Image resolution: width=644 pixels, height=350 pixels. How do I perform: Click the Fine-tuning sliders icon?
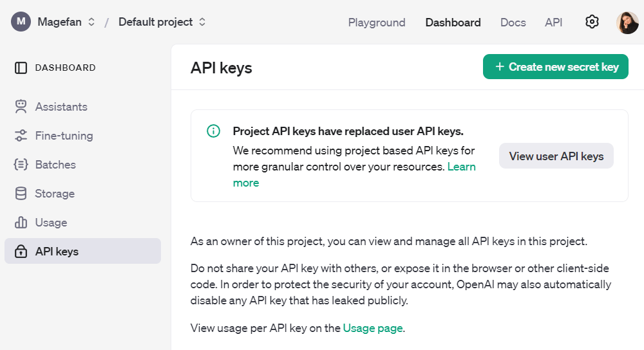click(x=21, y=135)
